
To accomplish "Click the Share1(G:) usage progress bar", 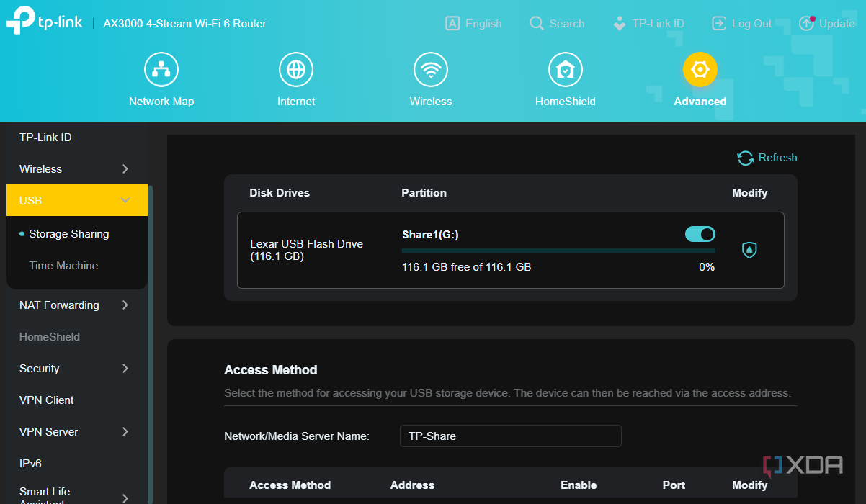I will click(x=558, y=251).
